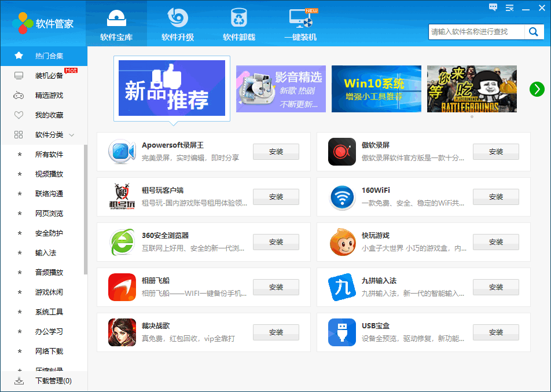Viewport: 551px width, 392px height.
Task: Select 热门合集 in the sidebar
Action: (44, 56)
